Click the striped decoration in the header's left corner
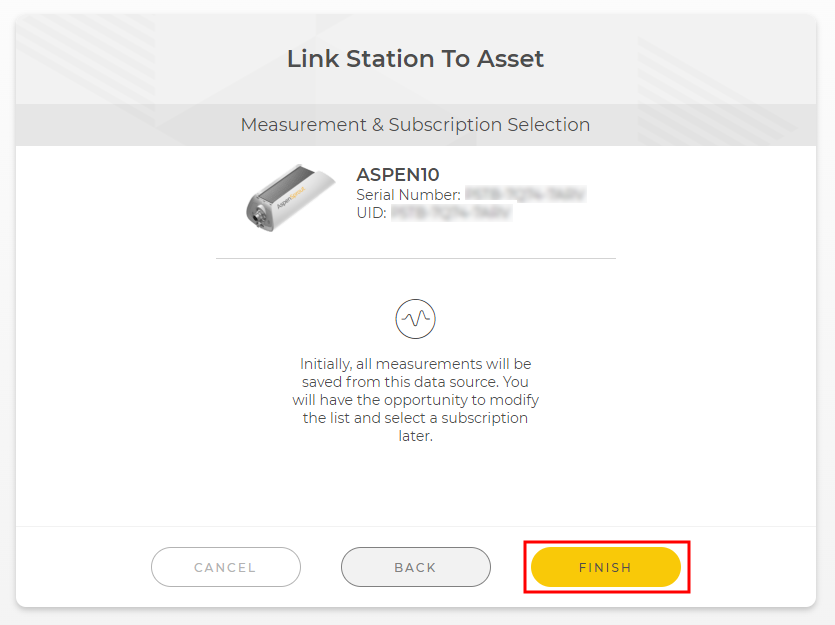 pos(85,60)
